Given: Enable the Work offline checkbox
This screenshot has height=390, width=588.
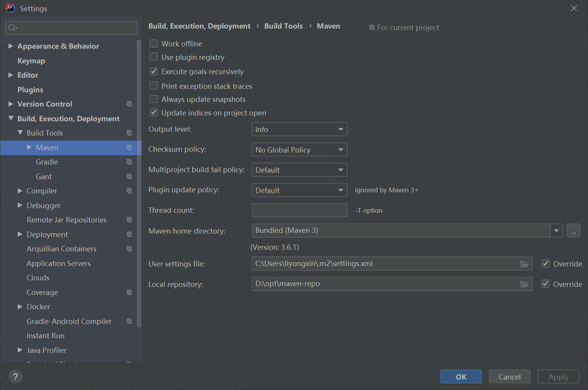Looking at the screenshot, I should click(x=154, y=44).
